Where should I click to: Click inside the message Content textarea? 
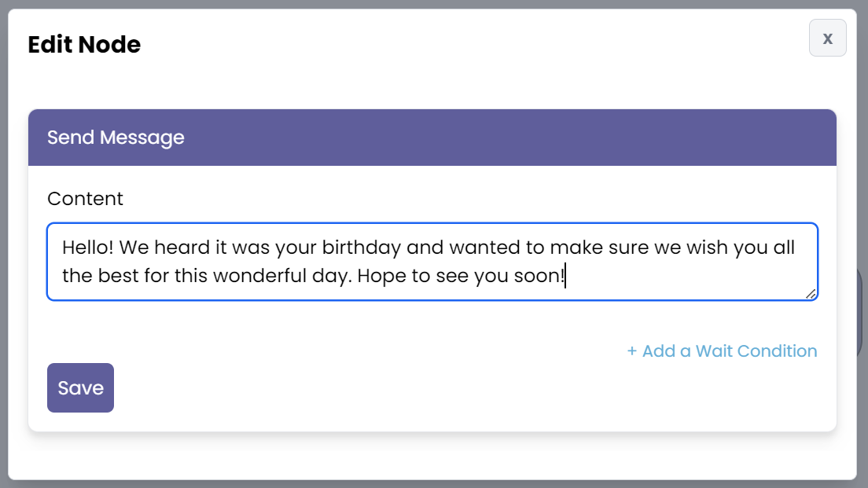click(x=431, y=261)
